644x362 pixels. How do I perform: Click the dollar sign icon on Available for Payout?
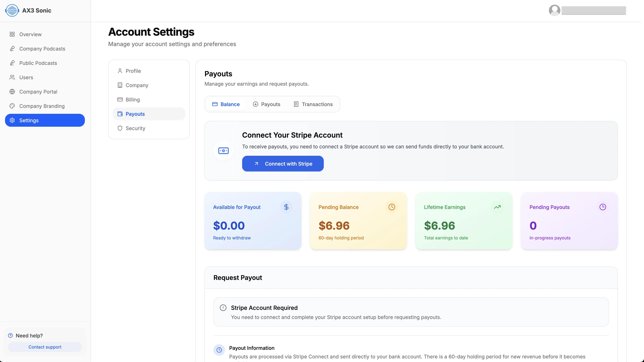pyautogui.click(x=286, y=207)
